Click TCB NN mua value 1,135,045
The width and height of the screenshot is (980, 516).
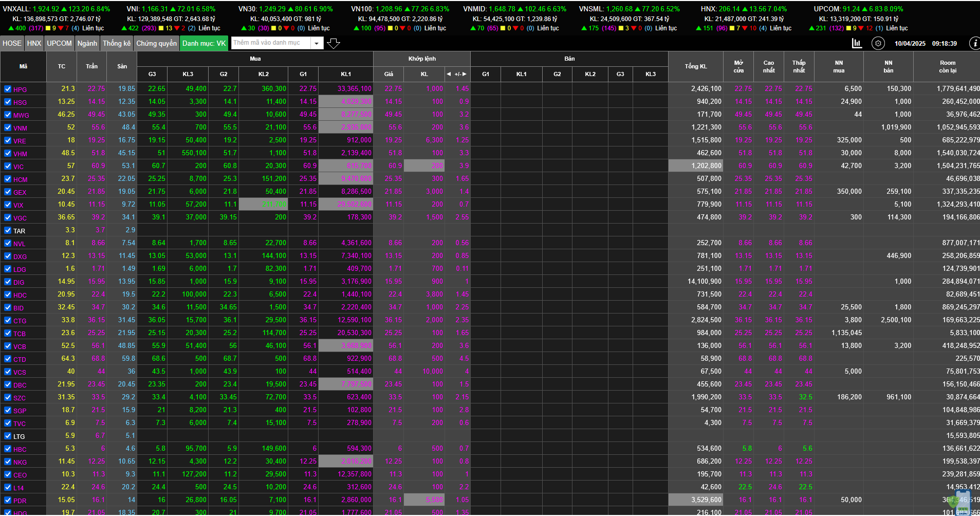click(x=846, y=333)
